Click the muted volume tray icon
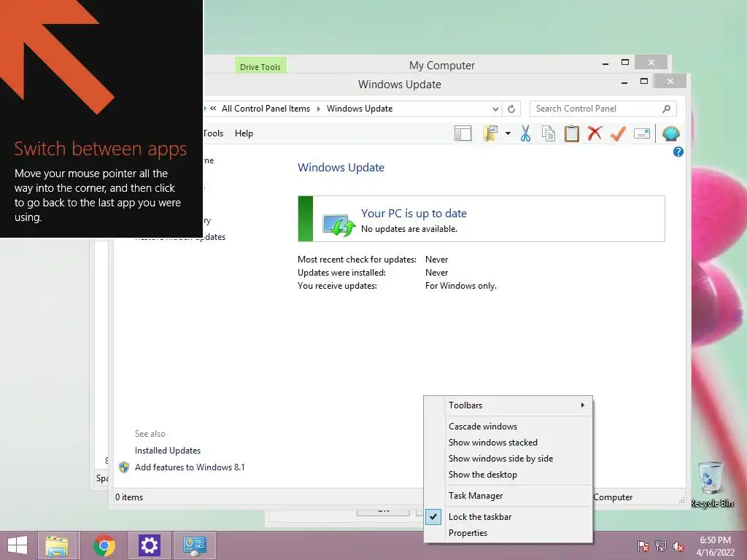 click(678, 546)
